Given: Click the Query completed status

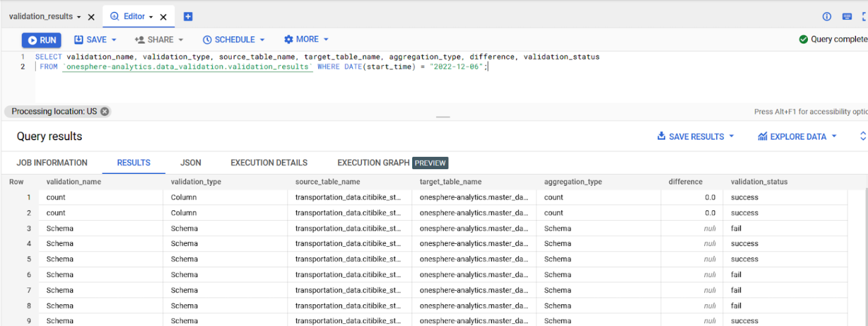Looking at the screenshot, I should pyautogui.click(x=833, y=39).
